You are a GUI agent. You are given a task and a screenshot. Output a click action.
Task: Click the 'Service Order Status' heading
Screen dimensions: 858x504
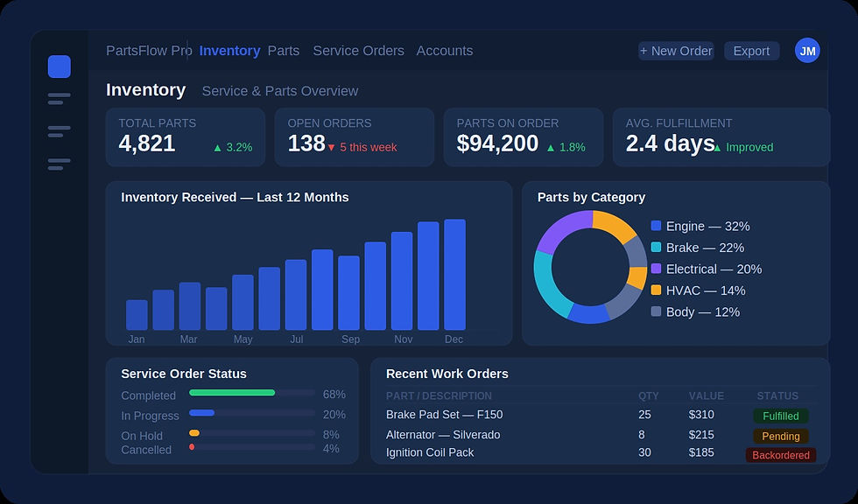(184, 374)
